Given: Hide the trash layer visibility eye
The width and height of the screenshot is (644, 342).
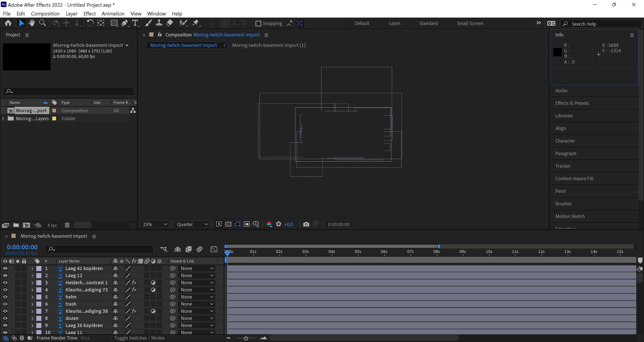Looking at the screenshot, I should coord(5,304).
